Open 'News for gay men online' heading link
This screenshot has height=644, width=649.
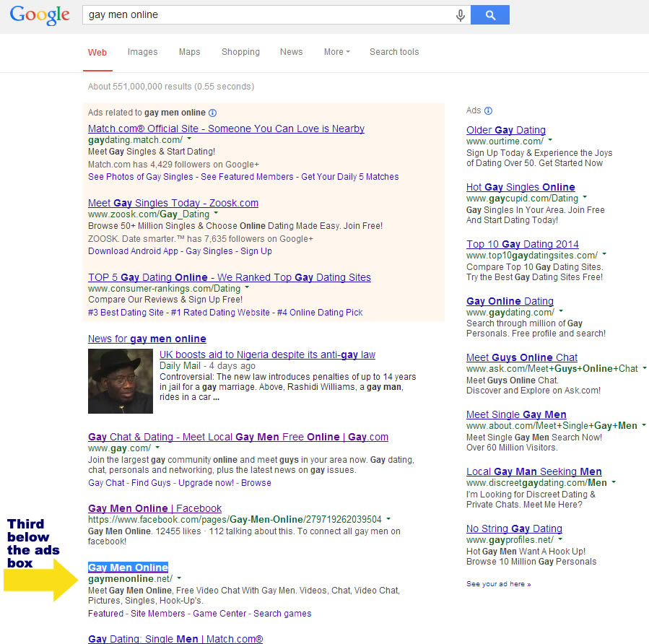pos(147,339)
